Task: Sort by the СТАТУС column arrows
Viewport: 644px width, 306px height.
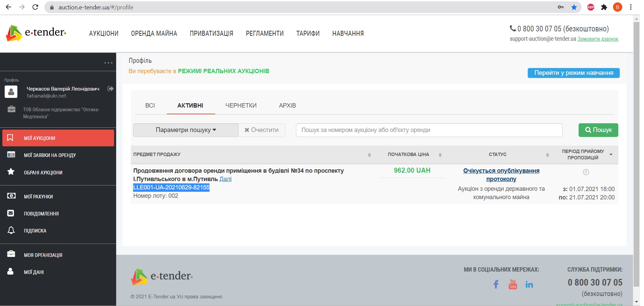Action: point(547,155)
